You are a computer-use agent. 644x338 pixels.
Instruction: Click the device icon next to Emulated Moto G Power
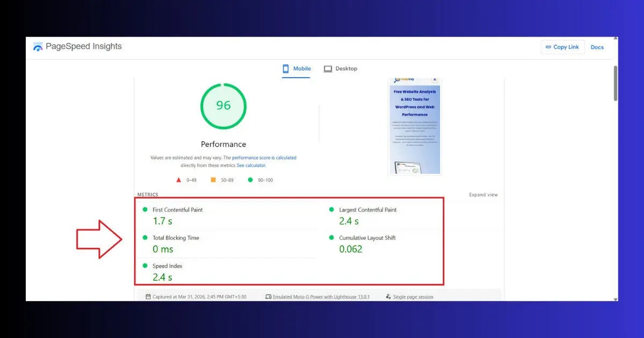(x=268, y=296)
